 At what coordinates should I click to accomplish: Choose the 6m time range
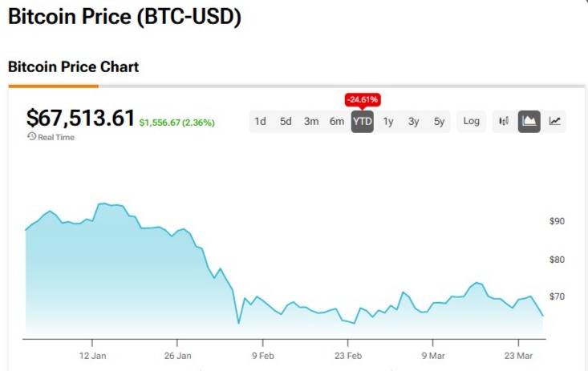point(337,122)
